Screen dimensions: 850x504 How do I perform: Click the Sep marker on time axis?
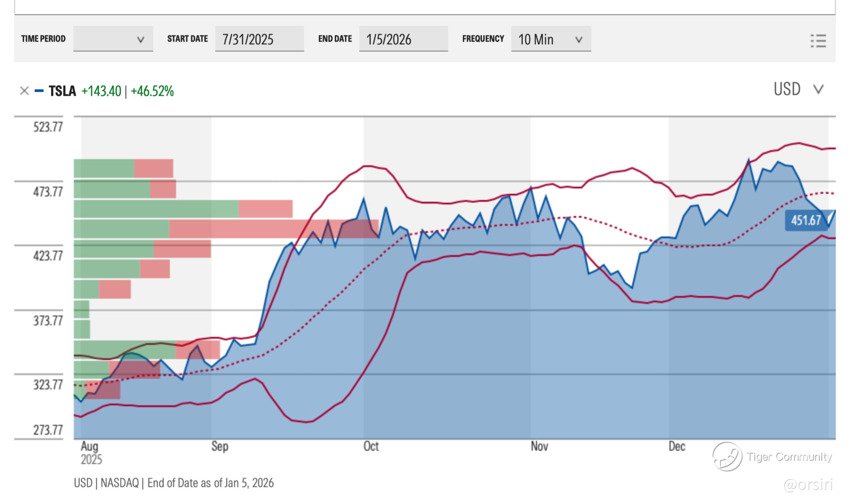click(x=220, y=446)
